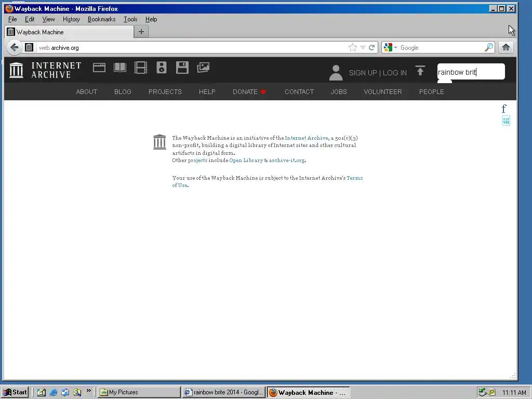Open the Video film-strip icon

140,68
